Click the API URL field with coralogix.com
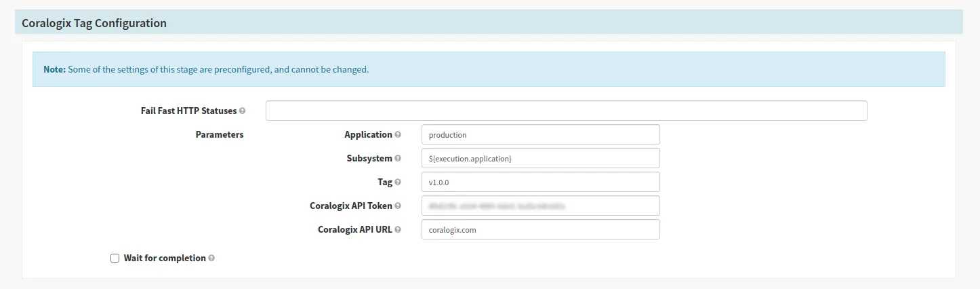 (x=541, y=229)
